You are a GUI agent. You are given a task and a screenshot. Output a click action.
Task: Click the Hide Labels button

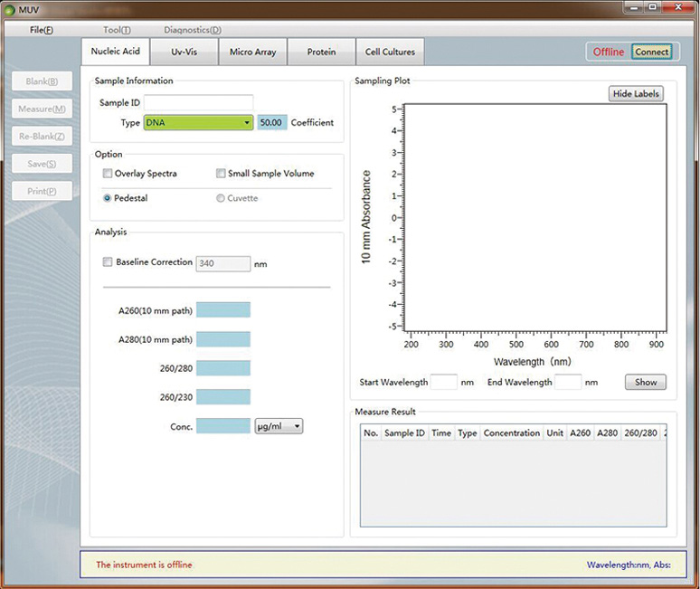[637, 94]
